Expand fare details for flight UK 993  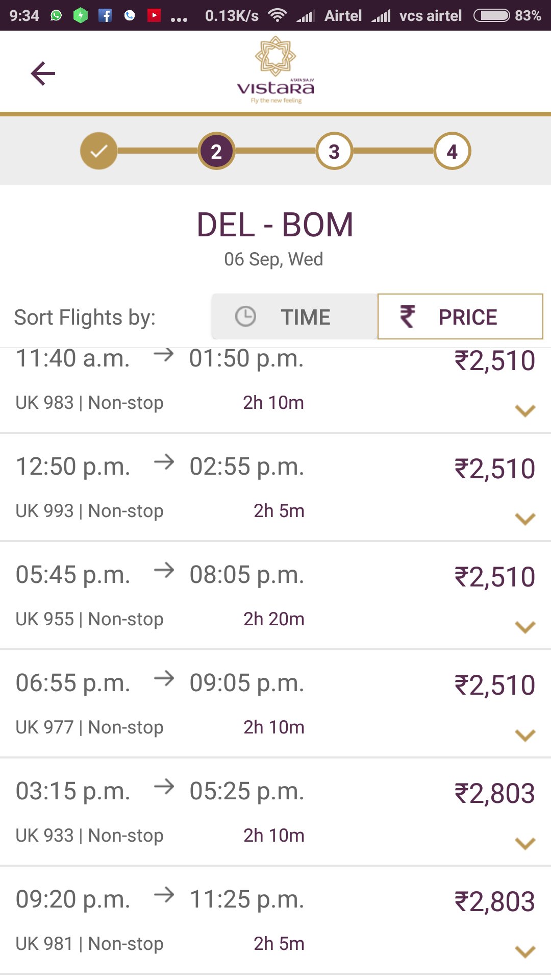tap(525, 519)
